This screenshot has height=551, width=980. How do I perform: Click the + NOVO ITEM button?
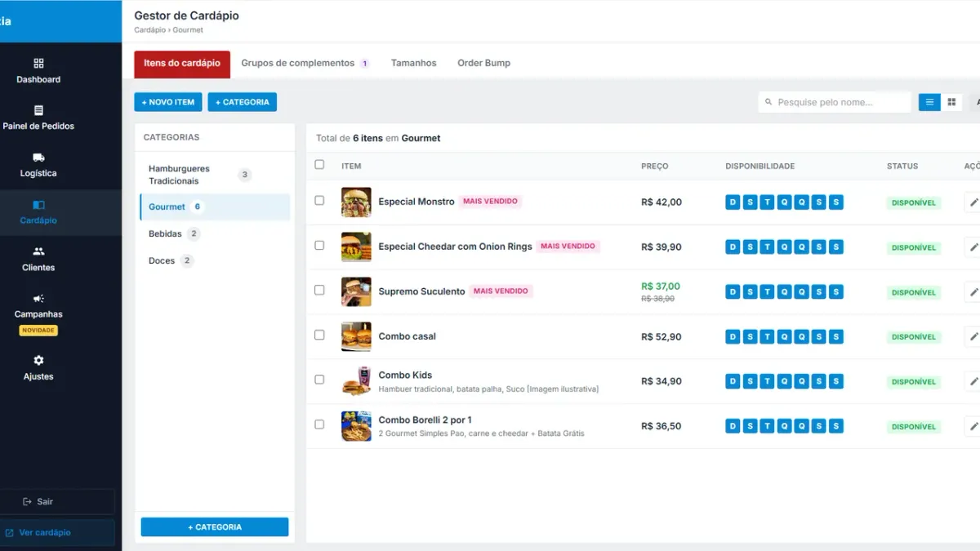[x=168, y=102]
